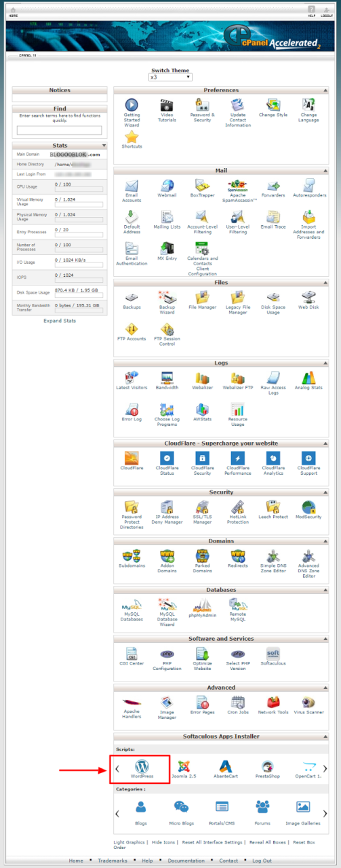
Task: Click Reveal All Boxes link
Action: [x=267, y=842]
